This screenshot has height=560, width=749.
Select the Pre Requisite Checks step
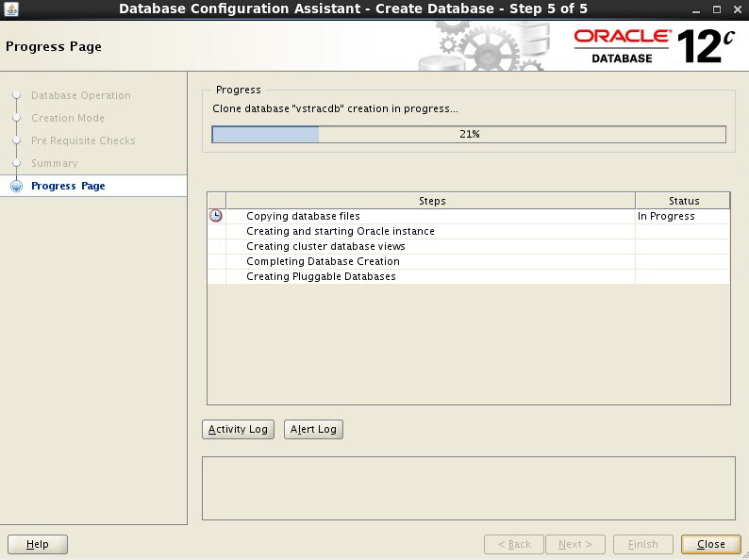pos(83,140)
